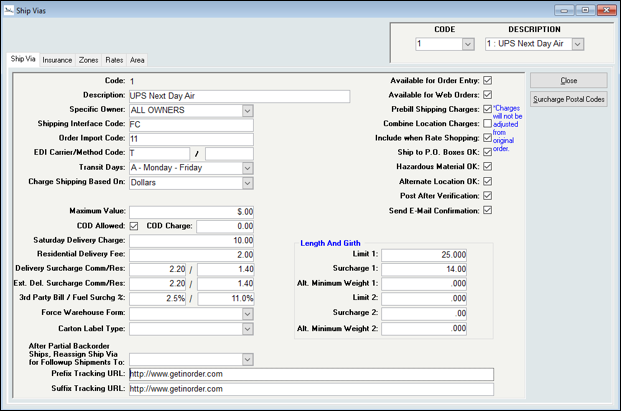The image size is (621, 411).
Task: Click the Description text field
Action: [240, 96]
